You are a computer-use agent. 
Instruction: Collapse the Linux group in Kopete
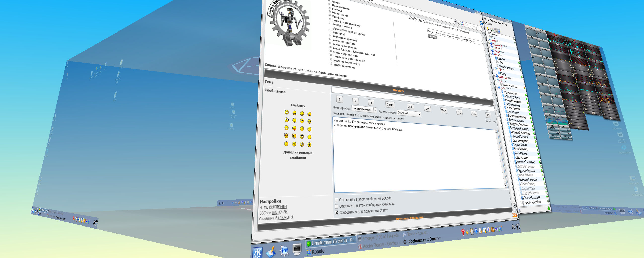coord(491,54)
